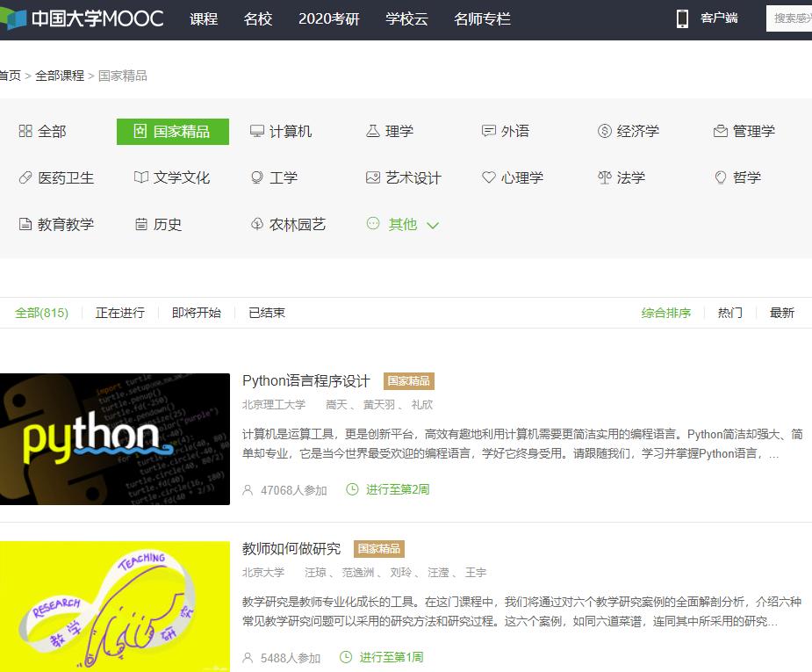Select the 国家精品 category filter
The width and height of the screenshot is (812, 672).
pyautogui.click(x=173, y=132)
